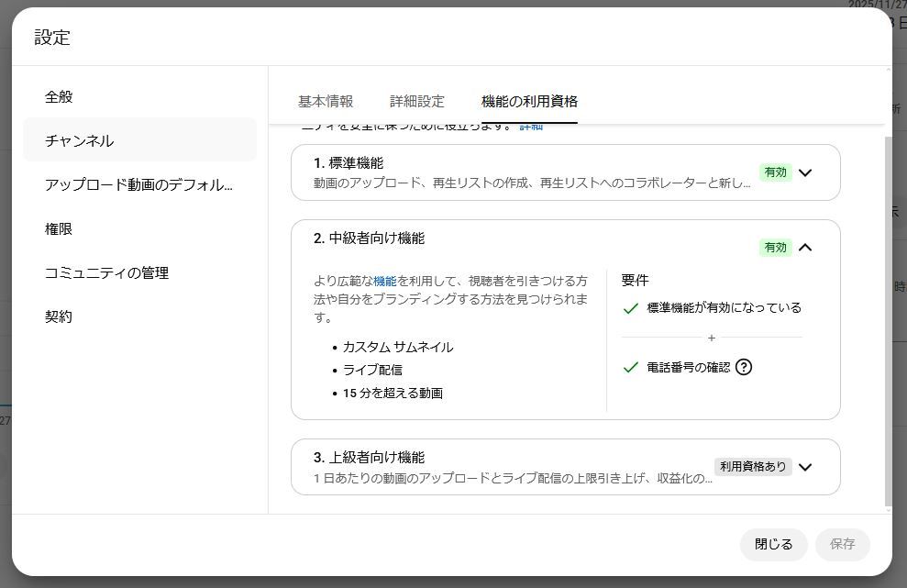This screenshot has height=588, width=907.
Task: Go to コミュニティの管理 settings
Action: pyautogui.click(x=106, y=272)
